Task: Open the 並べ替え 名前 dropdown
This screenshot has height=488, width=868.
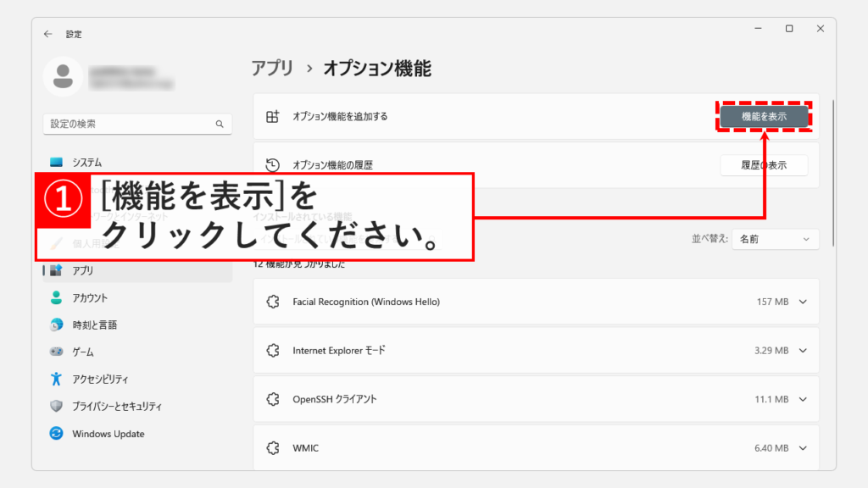Action: click(x=776, y=240)
